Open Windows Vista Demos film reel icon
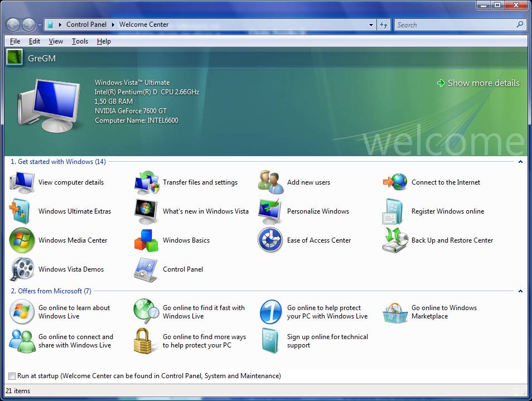The width and height of the screenshot is (532, 401). [22, 269]
